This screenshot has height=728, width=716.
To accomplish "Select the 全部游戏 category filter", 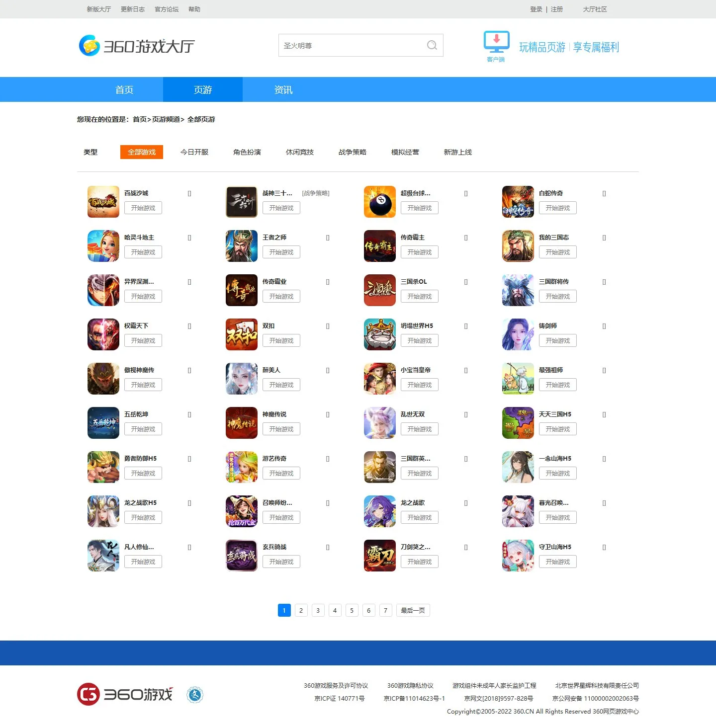I will coord(142,152).
